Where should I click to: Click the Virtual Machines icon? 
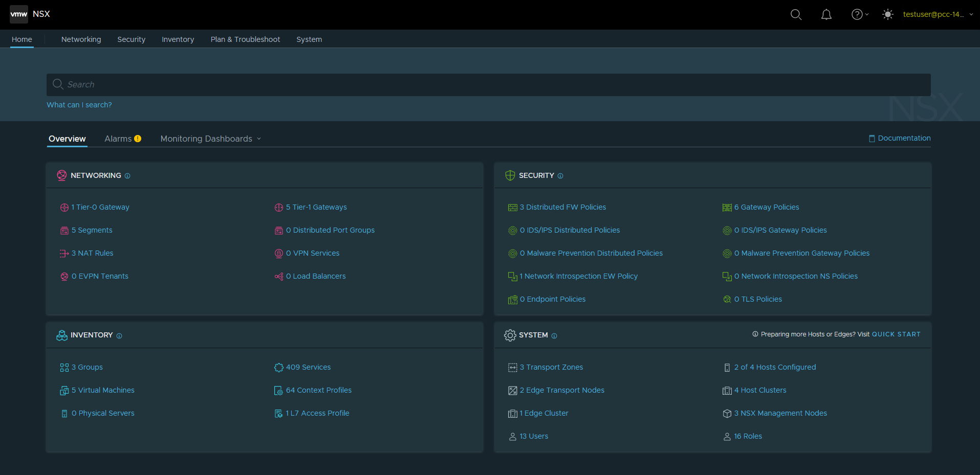point(64,391)
